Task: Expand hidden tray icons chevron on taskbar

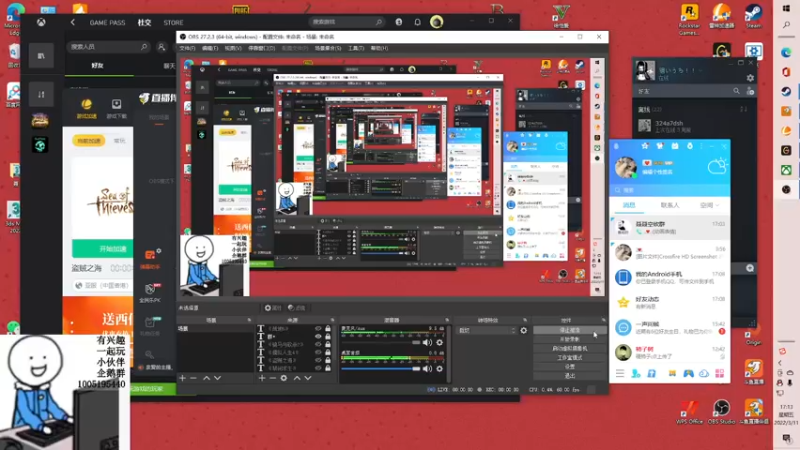Action: [x=780, y=363]
